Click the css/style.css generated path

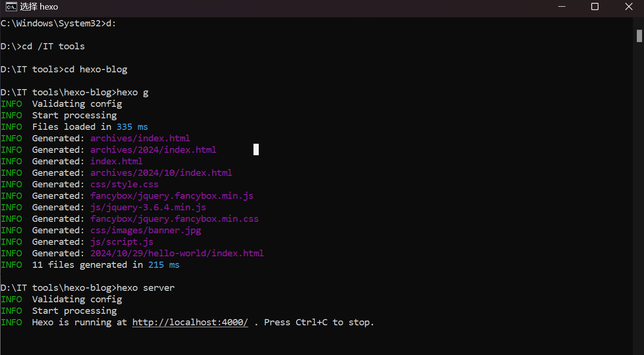coord(124,184)
